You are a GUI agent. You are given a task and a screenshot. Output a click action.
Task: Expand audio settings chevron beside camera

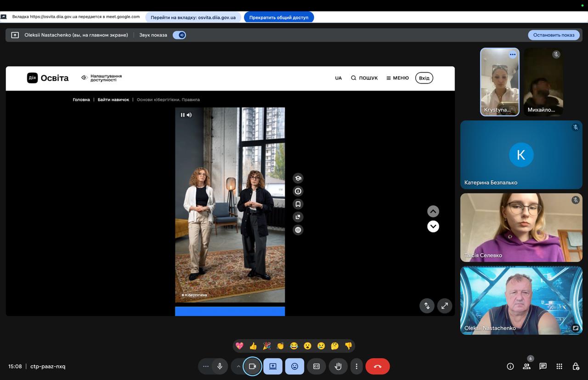[238, 366]
